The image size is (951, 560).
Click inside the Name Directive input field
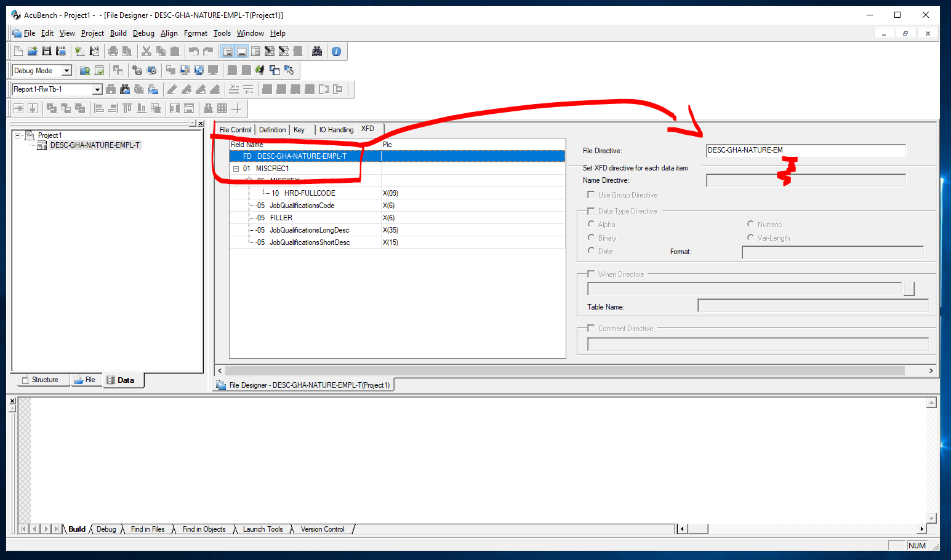click(805, 180)
